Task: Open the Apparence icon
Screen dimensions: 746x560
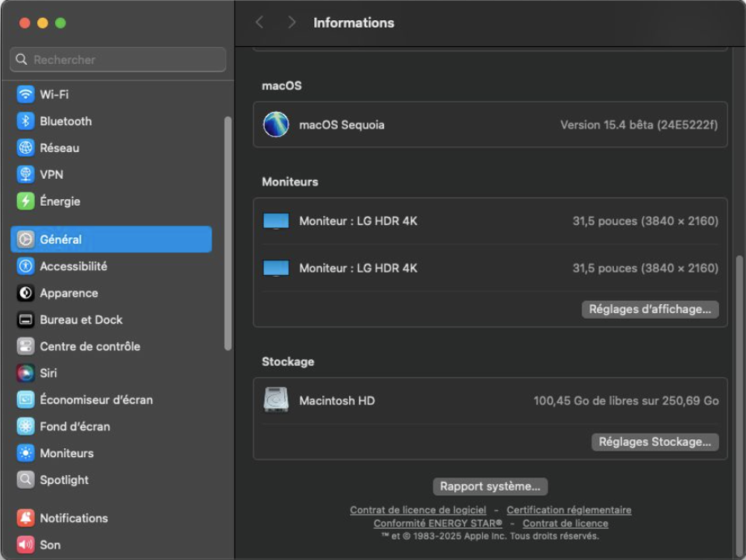Action: (25, 293)
